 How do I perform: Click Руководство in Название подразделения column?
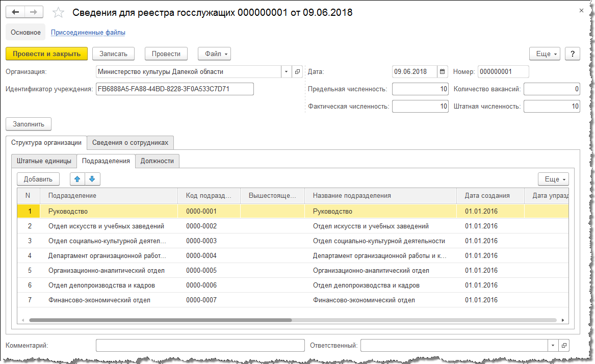point(380,212)
